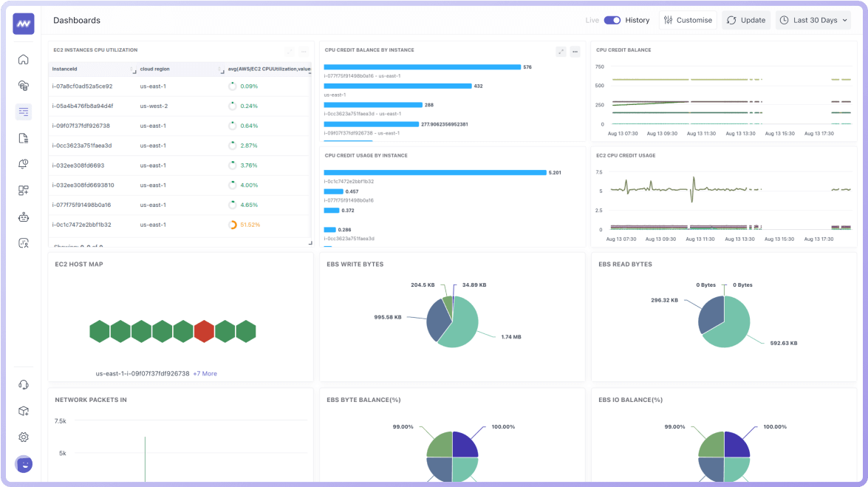Viewport: 868px width, 487px height.
Task: Select instance row i-07a8cf0ad52a5ce92
Action: [180, 86]
